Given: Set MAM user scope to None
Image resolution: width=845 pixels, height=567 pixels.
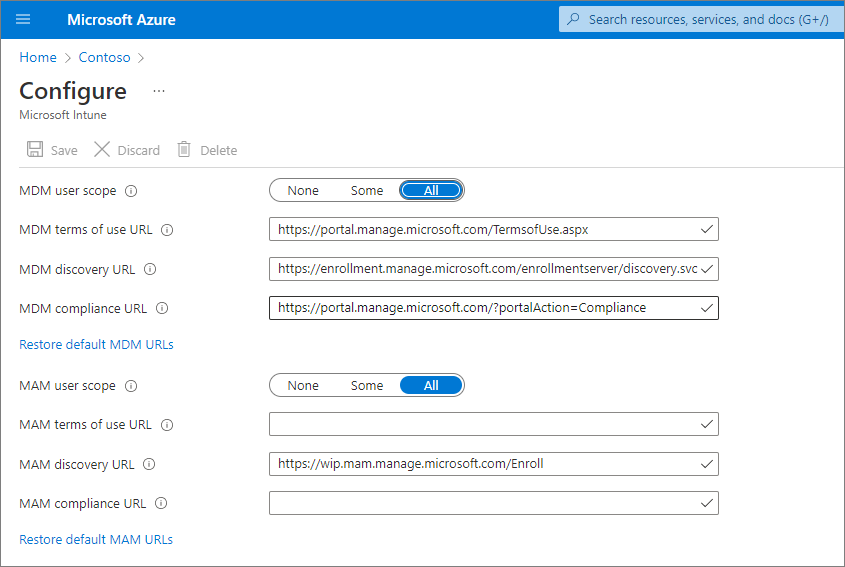Looking at the screenshot, I should [303, 386].
